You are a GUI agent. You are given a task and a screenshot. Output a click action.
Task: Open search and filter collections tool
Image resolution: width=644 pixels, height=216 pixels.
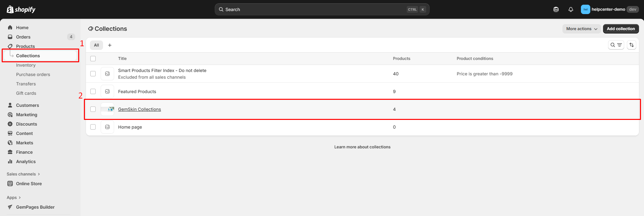point(616,45)
